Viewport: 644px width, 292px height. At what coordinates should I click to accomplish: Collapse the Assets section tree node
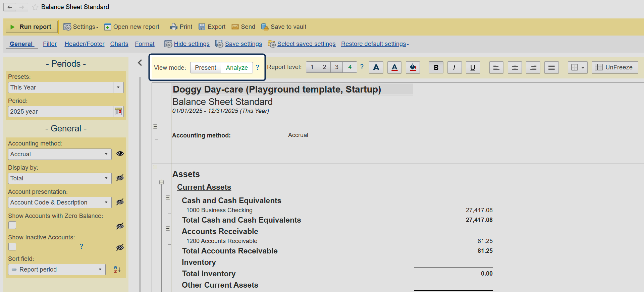pyautogui.click(x=155, y=167)
